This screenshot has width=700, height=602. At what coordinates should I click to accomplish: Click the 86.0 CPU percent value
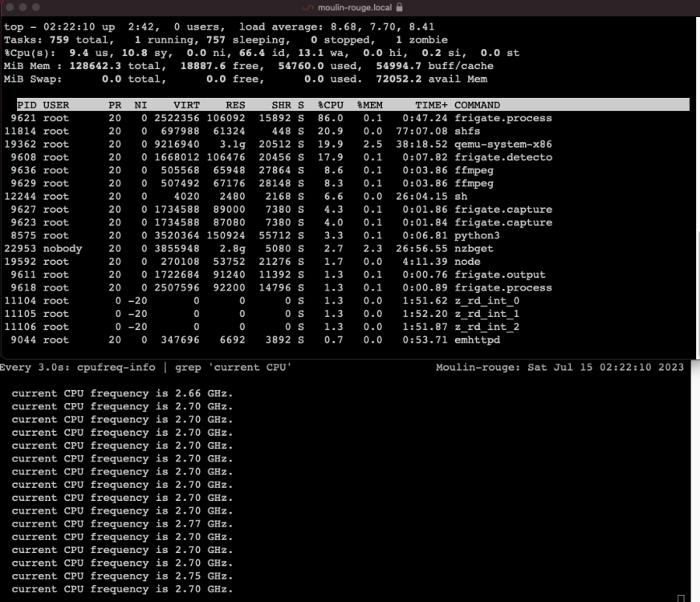tap(331, 118)
